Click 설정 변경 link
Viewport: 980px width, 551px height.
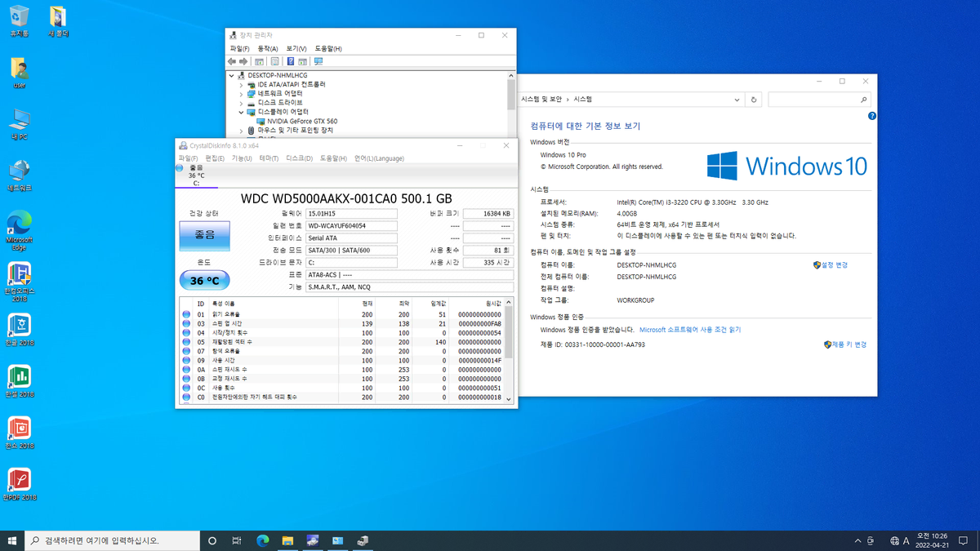[831, 265]
